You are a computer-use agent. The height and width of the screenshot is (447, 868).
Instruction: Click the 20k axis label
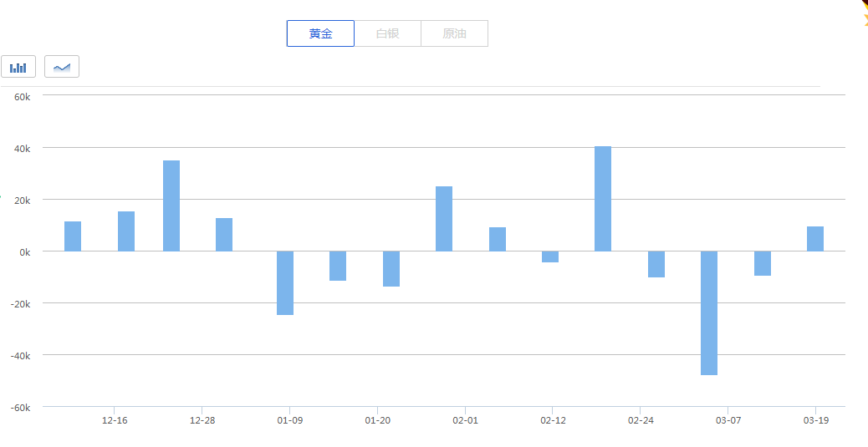[x=22, y=201]
